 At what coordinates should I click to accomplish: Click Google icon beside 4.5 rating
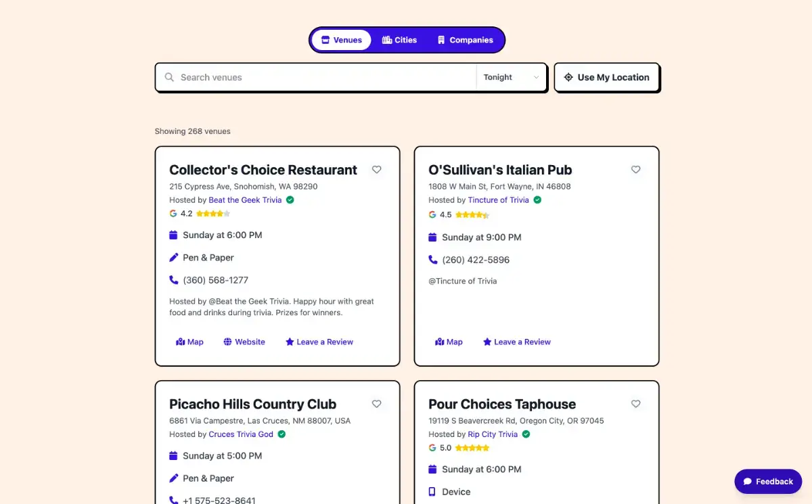coord(432,215)
